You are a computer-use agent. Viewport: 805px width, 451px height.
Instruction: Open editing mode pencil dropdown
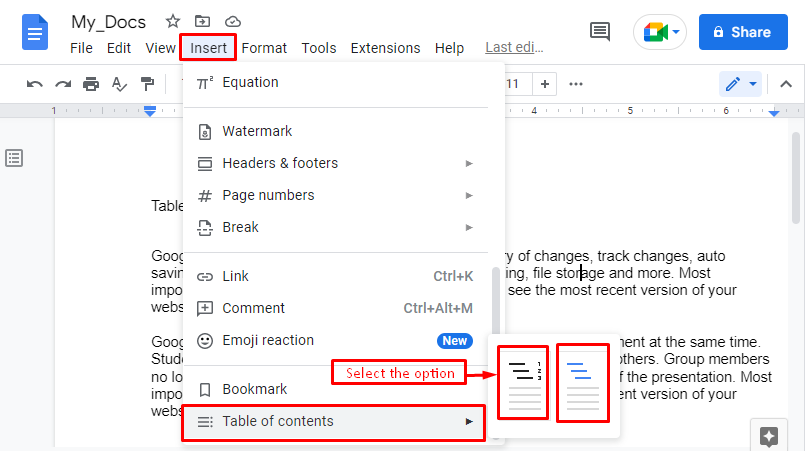click(x=740, y=84)
